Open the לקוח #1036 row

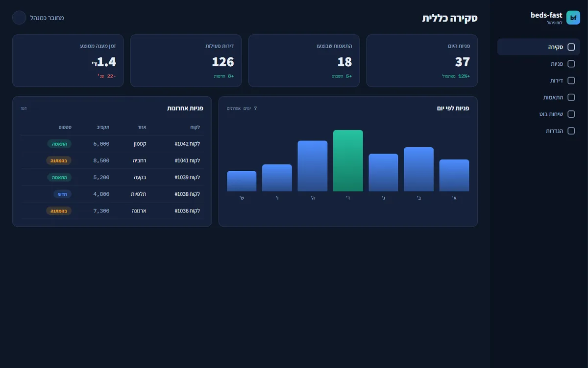coord(112,210)
